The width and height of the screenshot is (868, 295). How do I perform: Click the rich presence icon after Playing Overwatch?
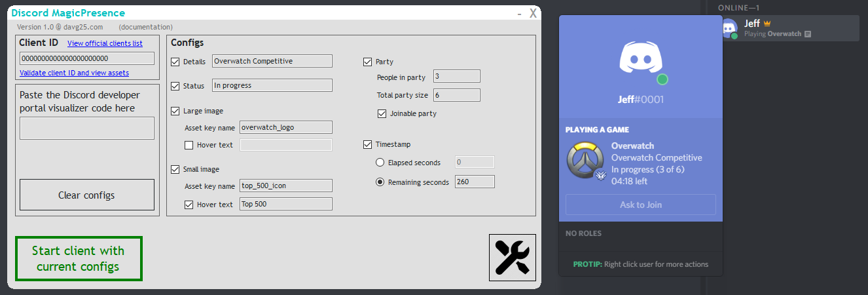pyautogui.click(x=808, y=33)
